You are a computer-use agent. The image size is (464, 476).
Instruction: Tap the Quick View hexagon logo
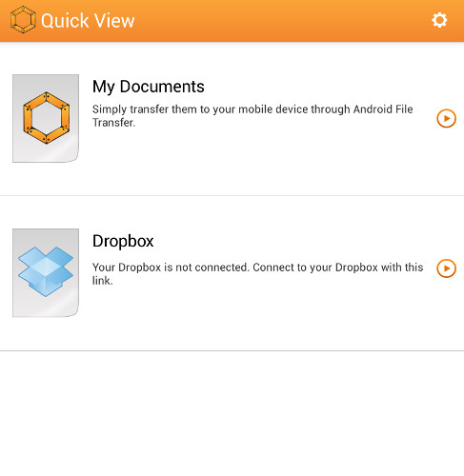pos(23,20)
